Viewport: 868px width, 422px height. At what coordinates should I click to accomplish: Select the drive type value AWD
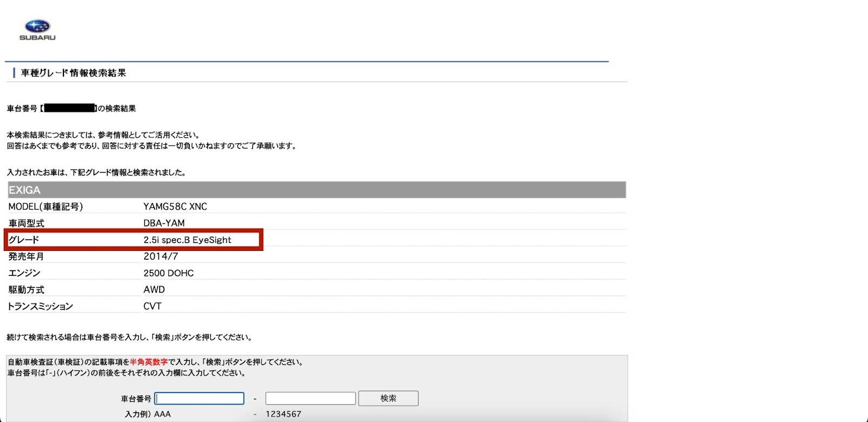pos(154,289)
